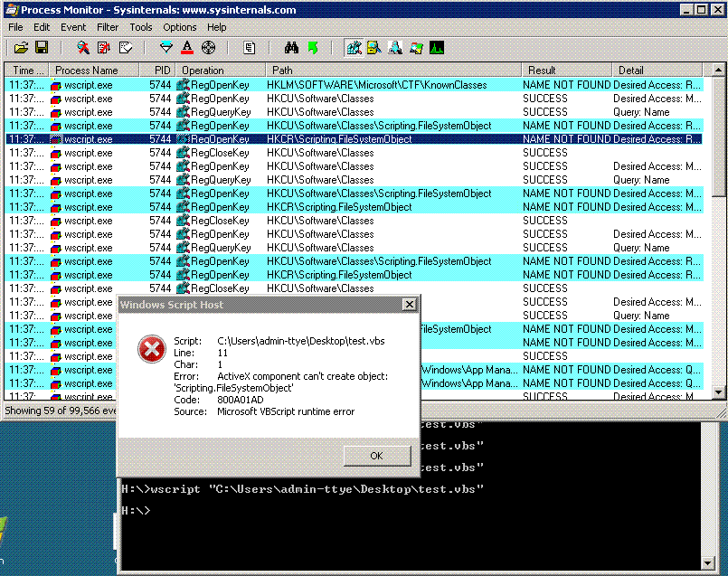Image resolution: width=728 pixels, height=576 pixels.
Task: Open the Options menu
Action: [180, 27]
